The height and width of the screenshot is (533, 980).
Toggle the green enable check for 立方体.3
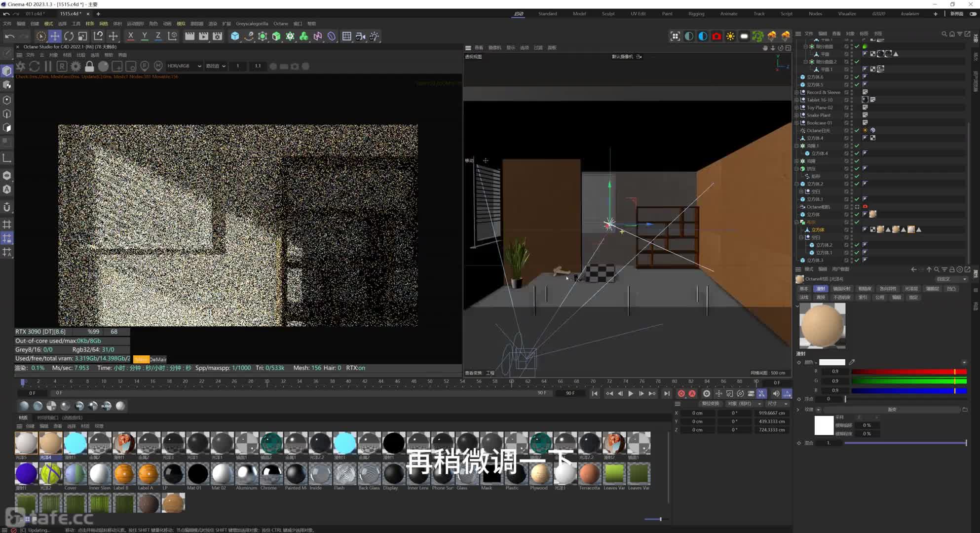(x=857, y=260)
